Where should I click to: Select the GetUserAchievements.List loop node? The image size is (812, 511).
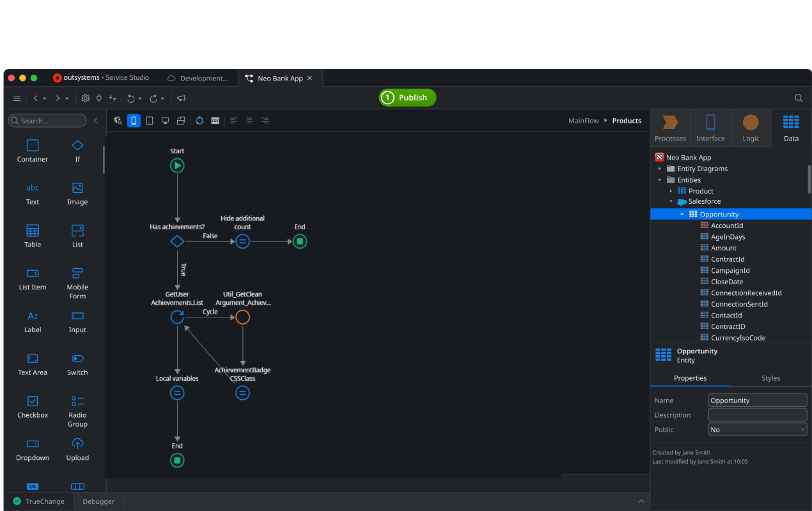pyautogui.click(x=177, y=317)
